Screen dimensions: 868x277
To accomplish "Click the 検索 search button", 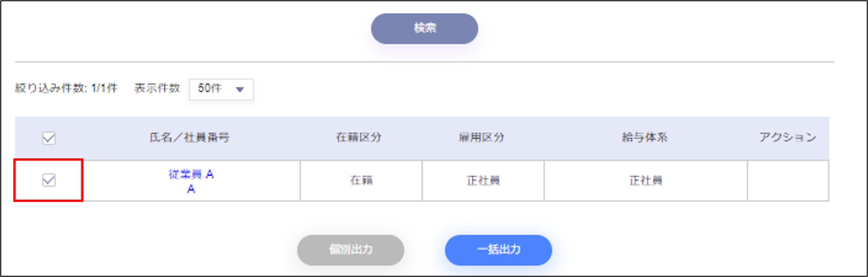I will coord(424,28).
